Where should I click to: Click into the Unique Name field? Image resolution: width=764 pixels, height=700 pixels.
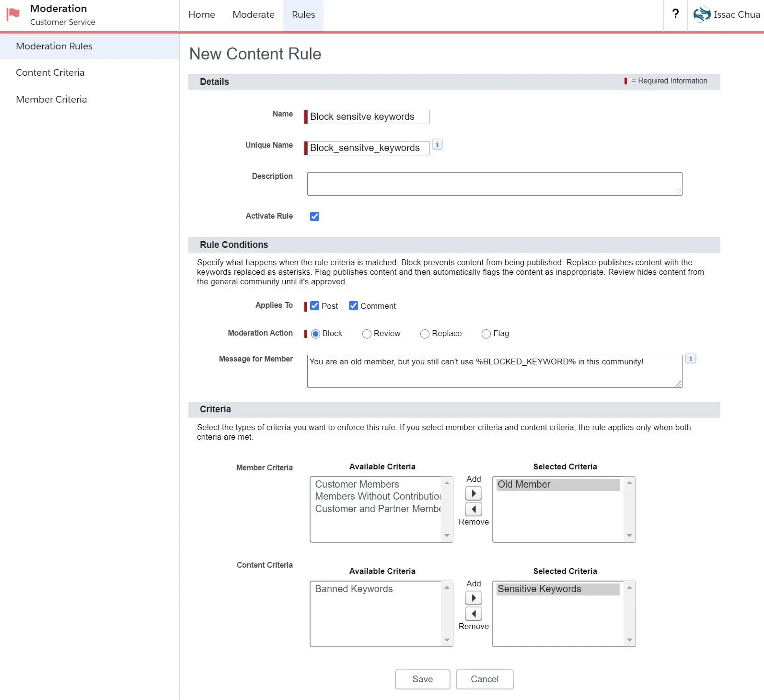(368, 148)
